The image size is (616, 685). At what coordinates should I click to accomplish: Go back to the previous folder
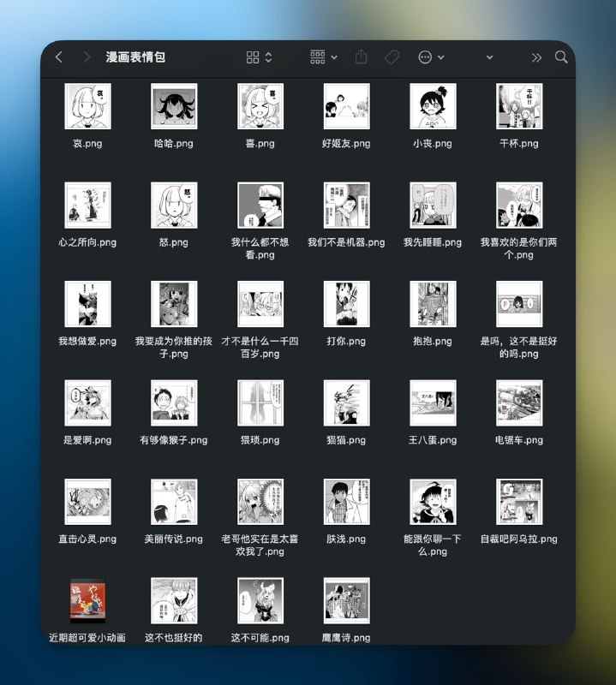tap(58, 57)
